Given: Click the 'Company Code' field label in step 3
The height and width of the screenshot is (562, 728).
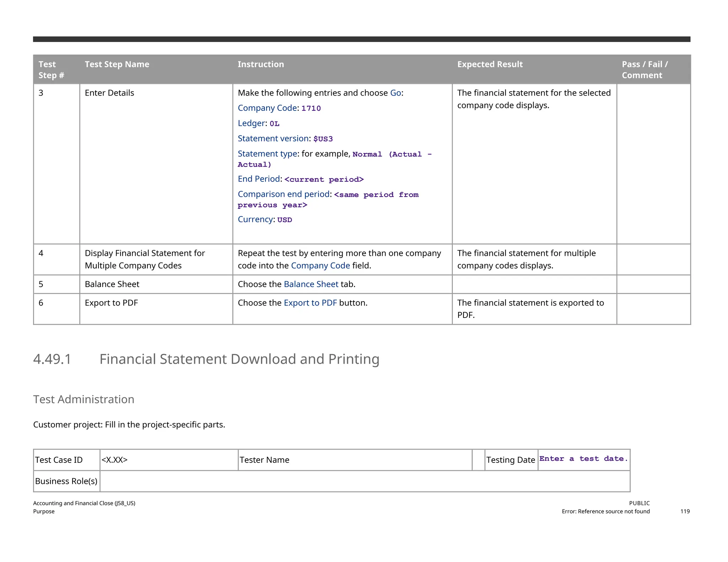Looking at the screenshot, I should (267, 108).
